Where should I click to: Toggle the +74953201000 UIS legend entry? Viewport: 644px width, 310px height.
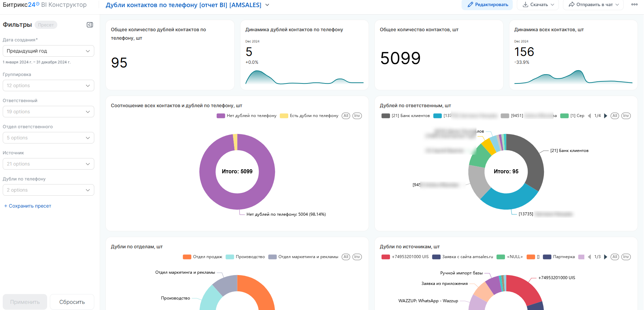pos(405,257)
